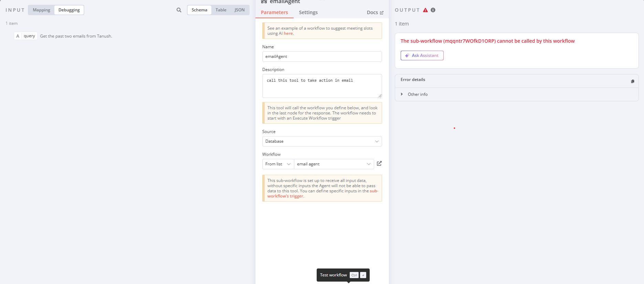Screen dimensions: 644x284
Task: Select the letter A type icon beside query
Action: click(18, 36)
